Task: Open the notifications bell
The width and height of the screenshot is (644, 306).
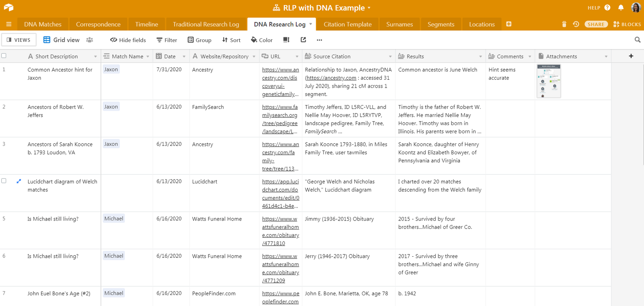Action: click(x=621, y=8)
